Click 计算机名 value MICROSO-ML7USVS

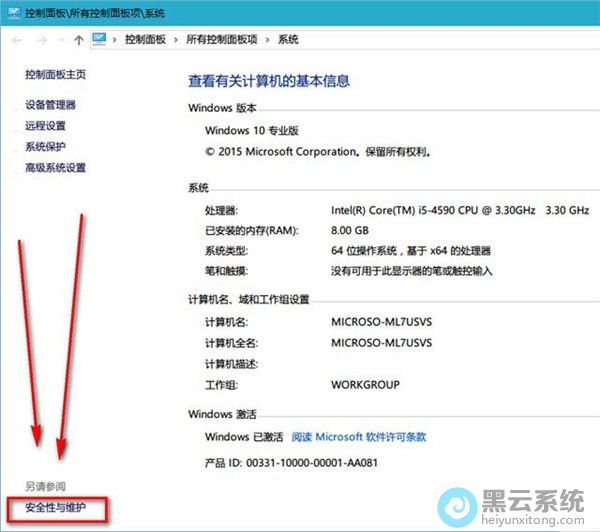(382, 322)
